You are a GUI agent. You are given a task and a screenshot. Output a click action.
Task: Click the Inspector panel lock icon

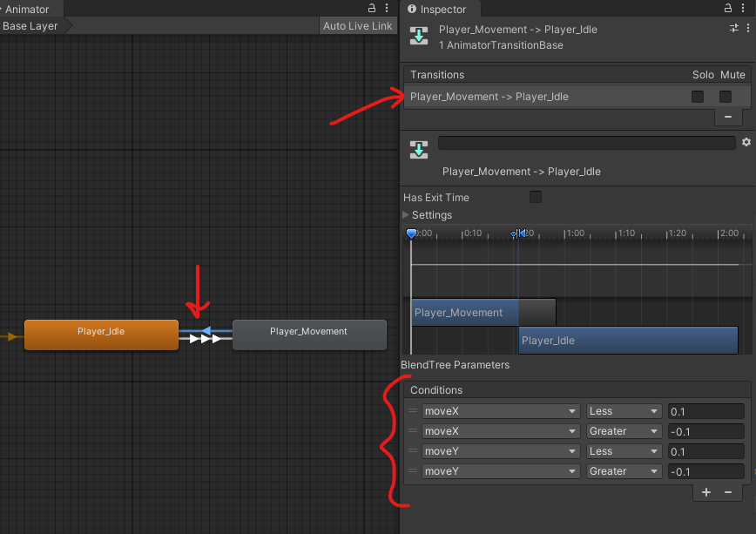pos(729,9)
